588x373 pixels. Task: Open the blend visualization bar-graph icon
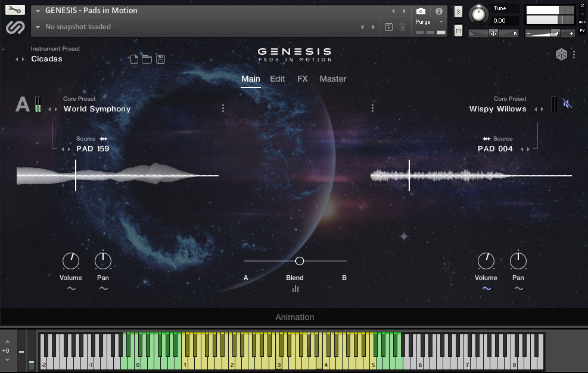(295, 290)
